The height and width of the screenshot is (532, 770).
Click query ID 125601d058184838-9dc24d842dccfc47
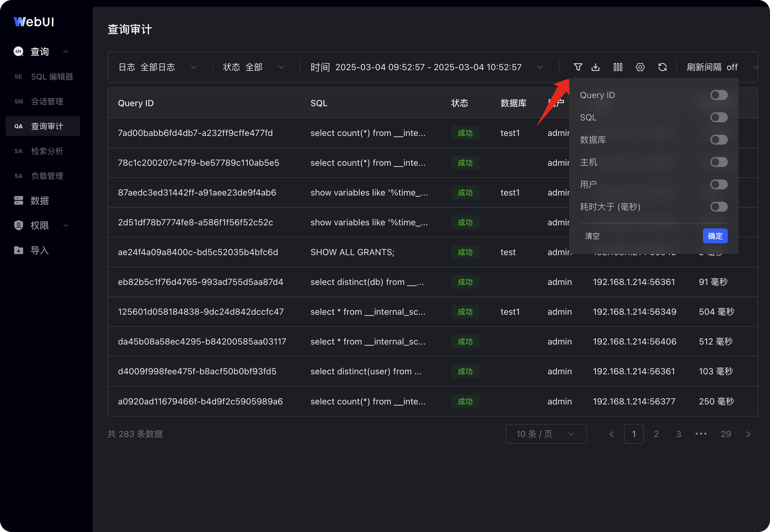[201, 312]
